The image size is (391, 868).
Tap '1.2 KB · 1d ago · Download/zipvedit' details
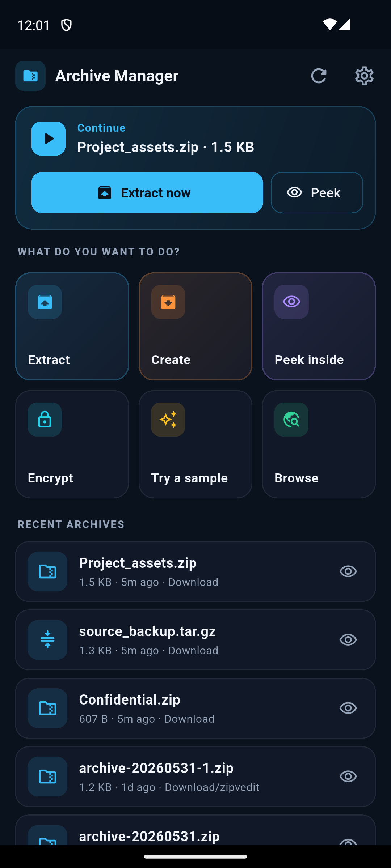click(169, 787)
